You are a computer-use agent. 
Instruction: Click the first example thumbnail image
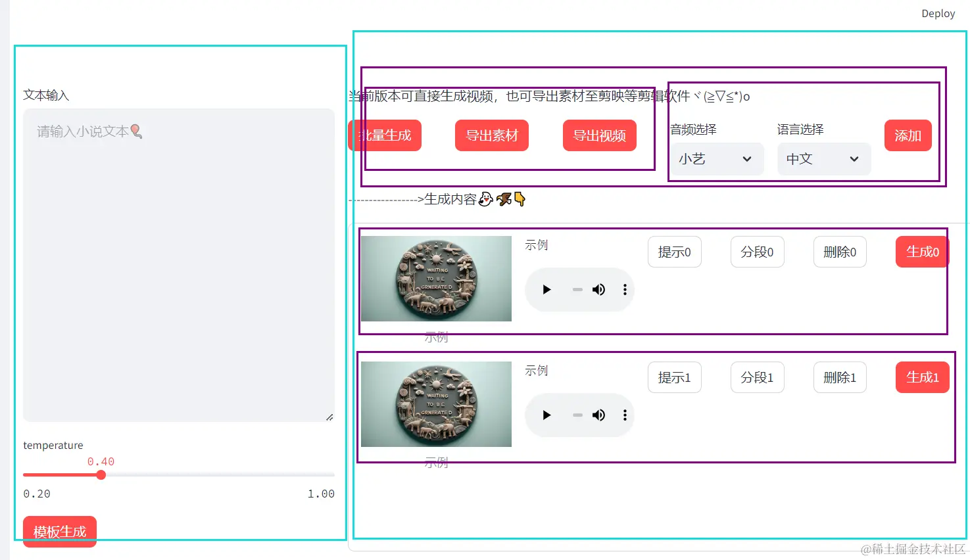435,278
